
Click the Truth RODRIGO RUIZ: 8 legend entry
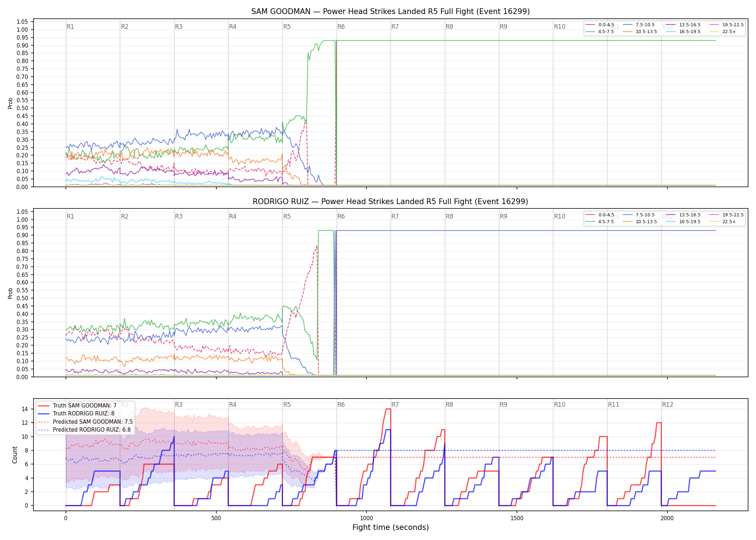click(x=76, y=413)
